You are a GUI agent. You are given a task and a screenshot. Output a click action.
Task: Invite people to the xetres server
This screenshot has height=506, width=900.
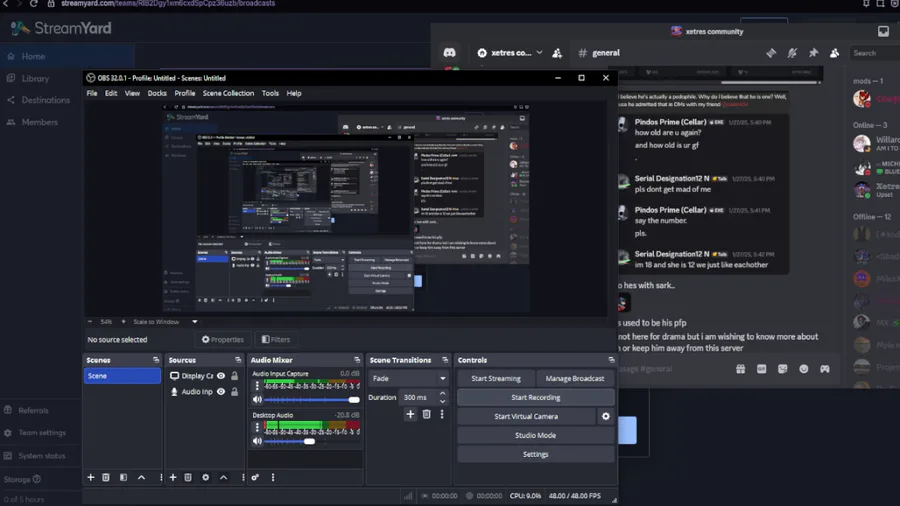(557, 53)
